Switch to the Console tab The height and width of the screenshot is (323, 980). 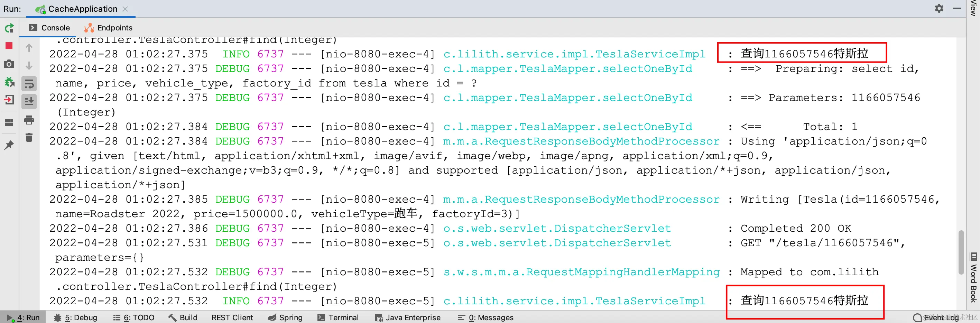(x=49, y=28)
